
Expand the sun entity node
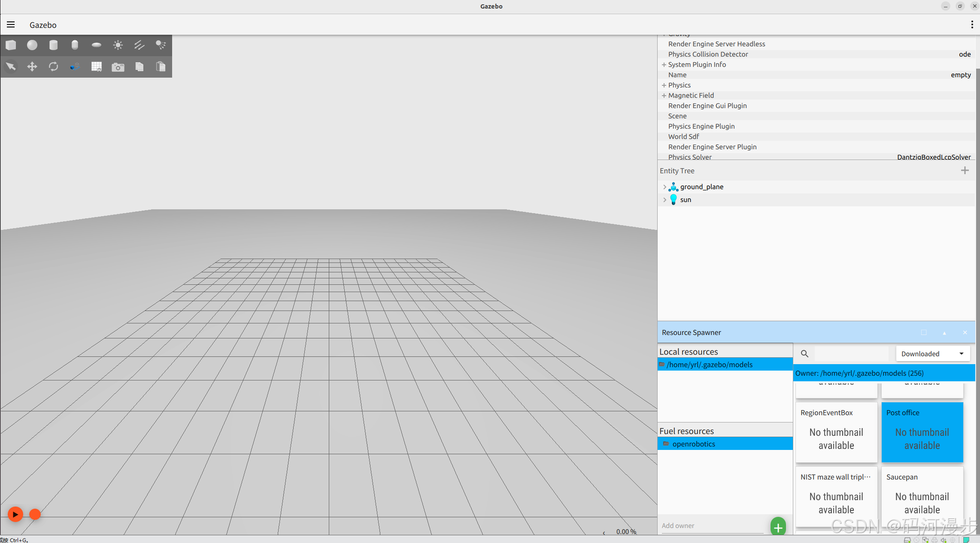[x=664, y=199]
